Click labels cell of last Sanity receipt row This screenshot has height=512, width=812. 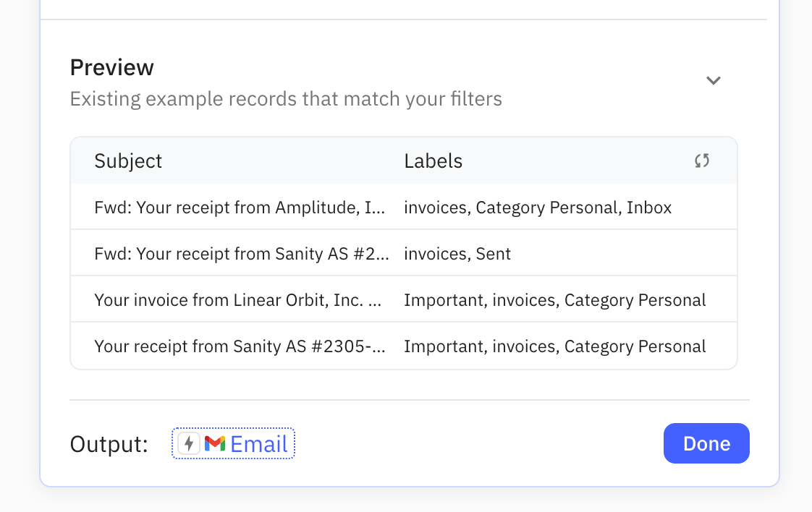[554, 346]
